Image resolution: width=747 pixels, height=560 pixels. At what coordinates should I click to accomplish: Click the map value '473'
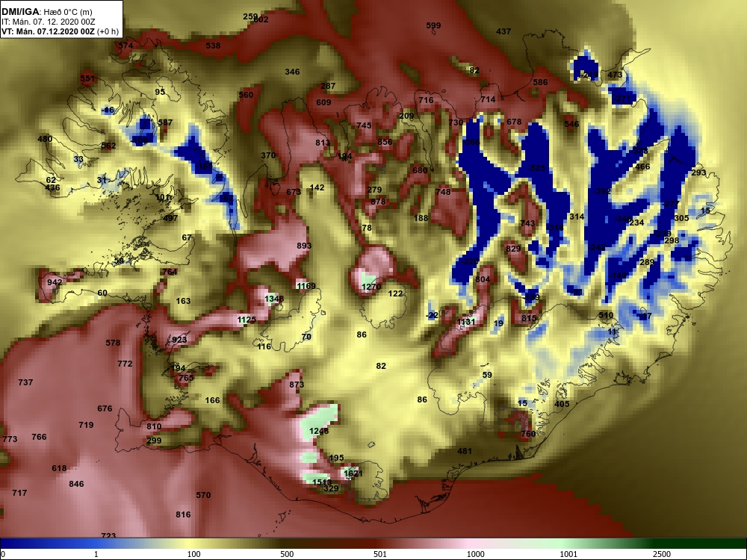click(x=615, y=75)
